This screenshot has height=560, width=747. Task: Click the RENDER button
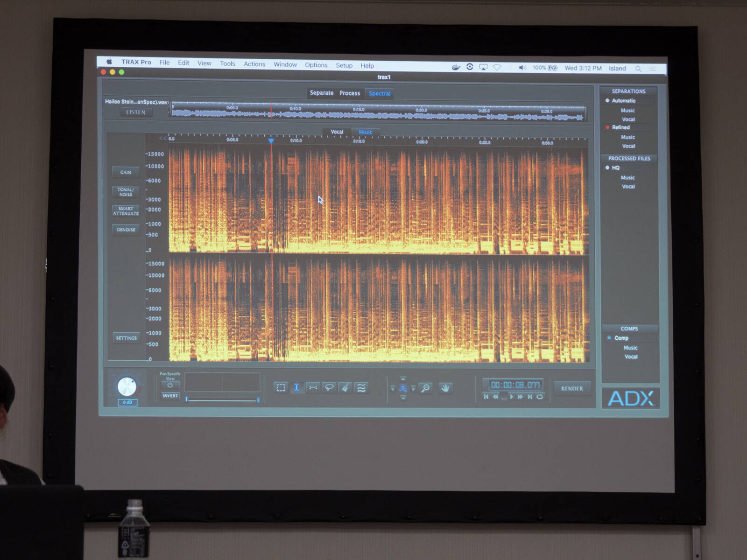(x=572, y=388)
